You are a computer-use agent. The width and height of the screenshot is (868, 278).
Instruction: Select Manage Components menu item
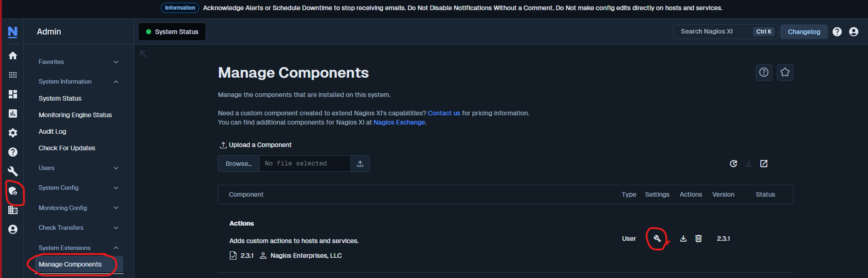(79, 265)
